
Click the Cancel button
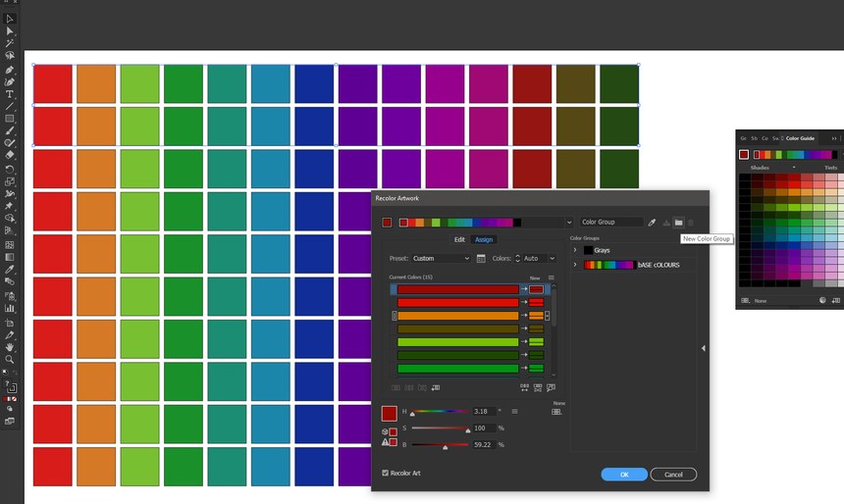[x=673, y=475]
